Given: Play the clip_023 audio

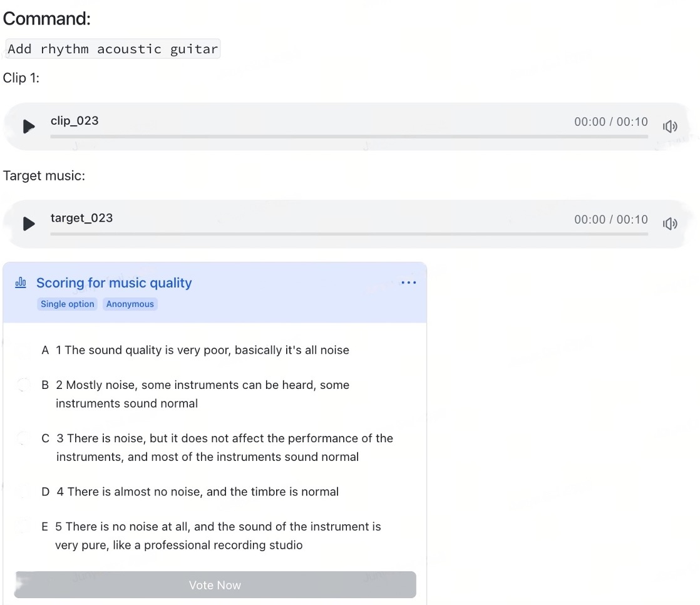Looking at the screenshot, I should [29, 127].
